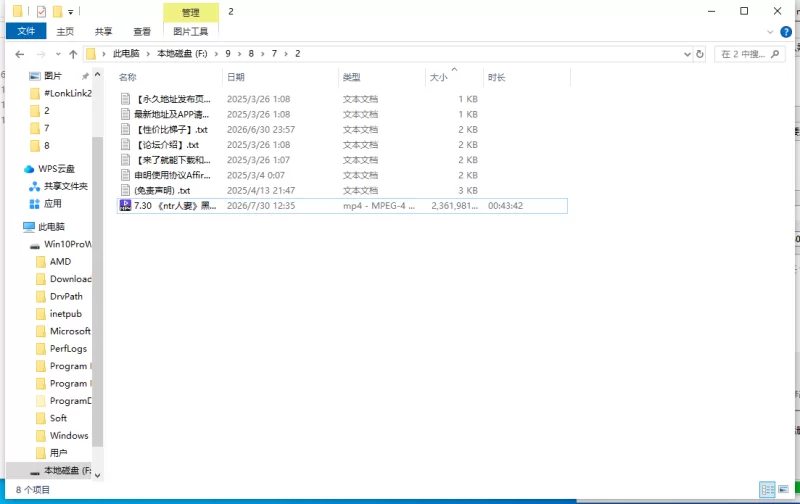Click the search magnifier icon

tap(775, 54)
